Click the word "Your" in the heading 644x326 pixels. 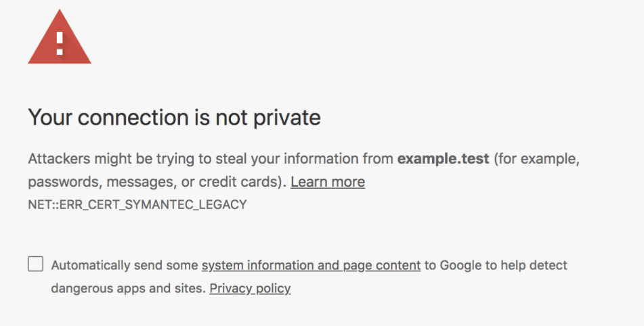tap(48, 118)
